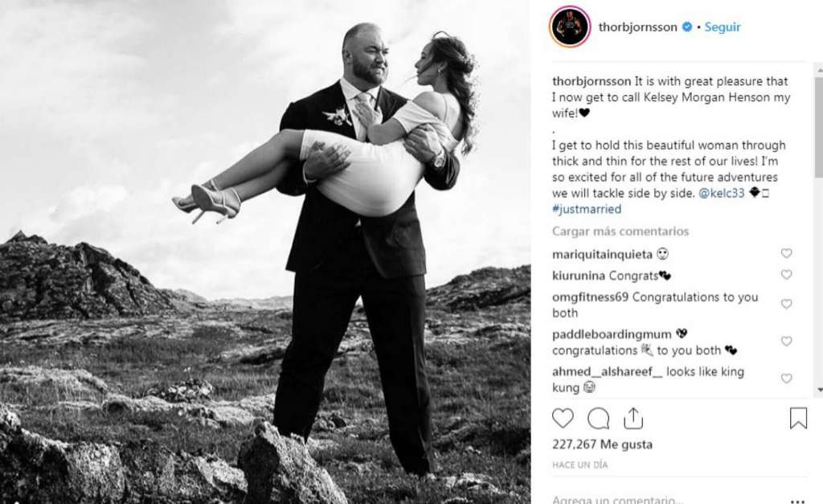
Task: Open the #justmarried hashtag
Action: (587, 209)
